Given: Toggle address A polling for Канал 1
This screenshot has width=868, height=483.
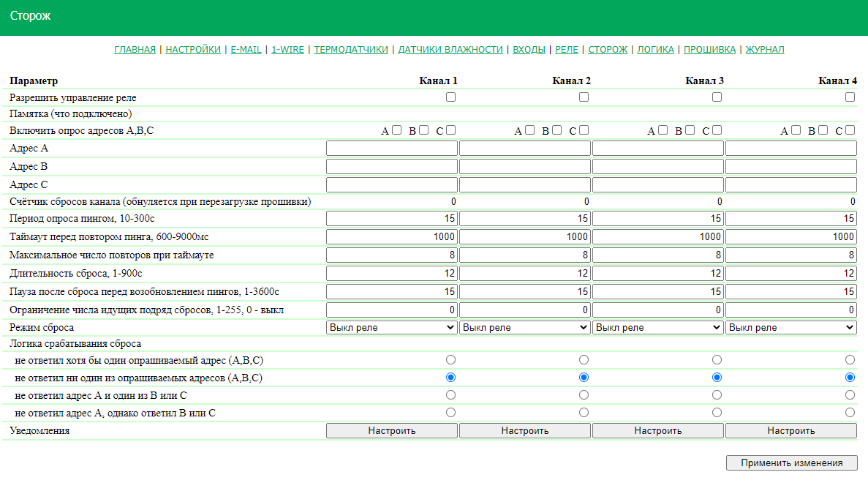Looking at the screenshot, I should 396,130.
